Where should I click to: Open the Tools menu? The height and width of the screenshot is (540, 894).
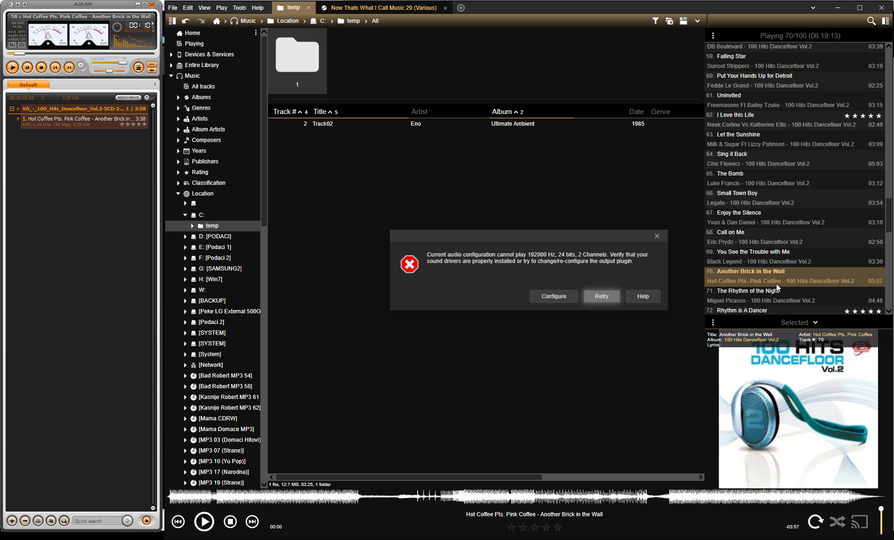click(x=239, y=7)
